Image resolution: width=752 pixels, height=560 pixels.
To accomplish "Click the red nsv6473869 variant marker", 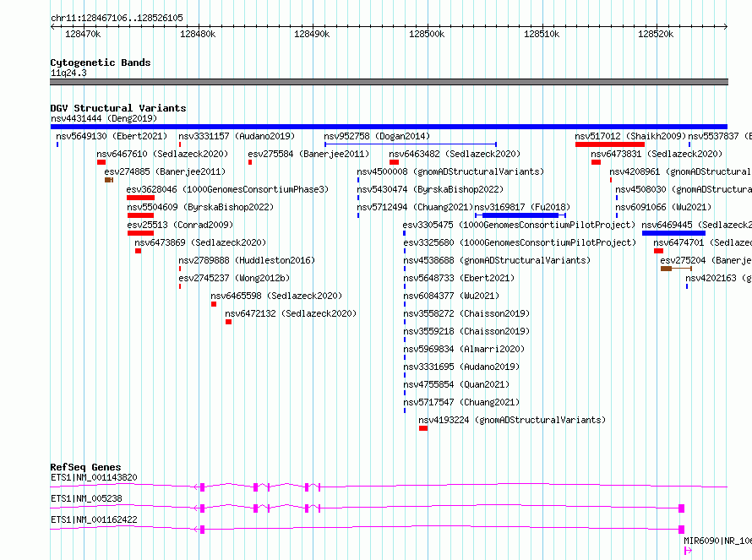I will point(138,251).
